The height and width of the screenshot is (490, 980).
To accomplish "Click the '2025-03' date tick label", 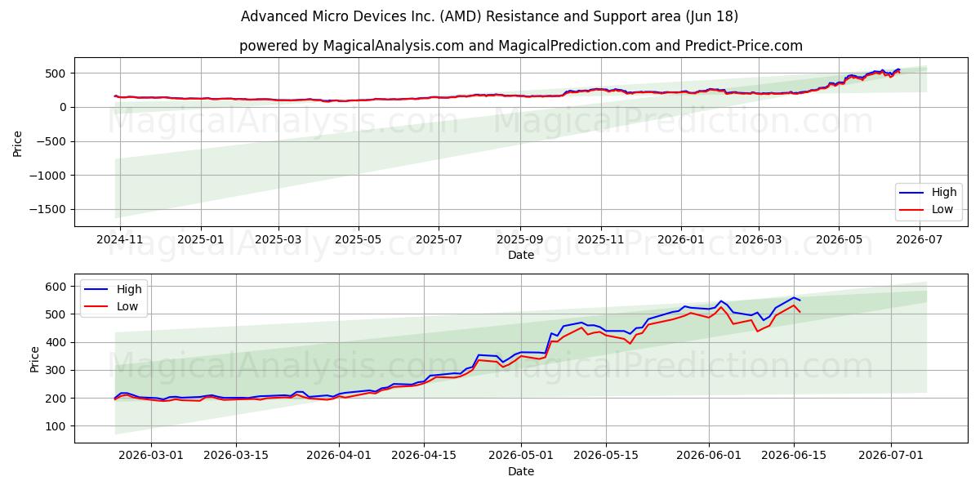I will coord(278,239).
